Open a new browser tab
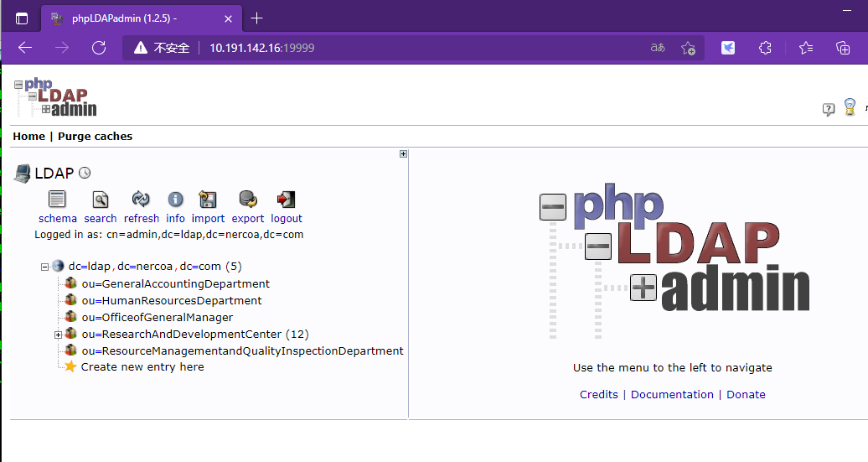Screen dimensions: 868x462 click(256, 18)
